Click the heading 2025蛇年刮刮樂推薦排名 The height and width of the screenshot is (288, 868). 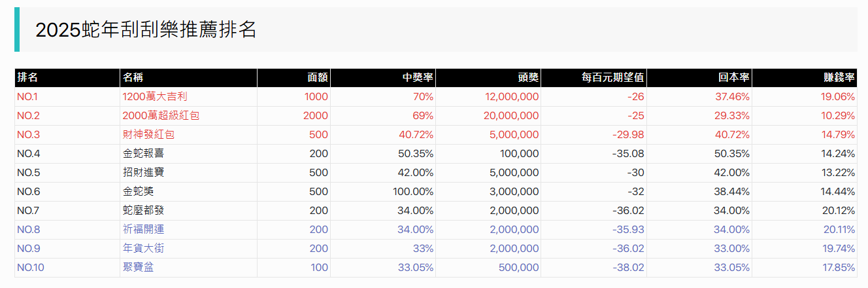[146, 29]
